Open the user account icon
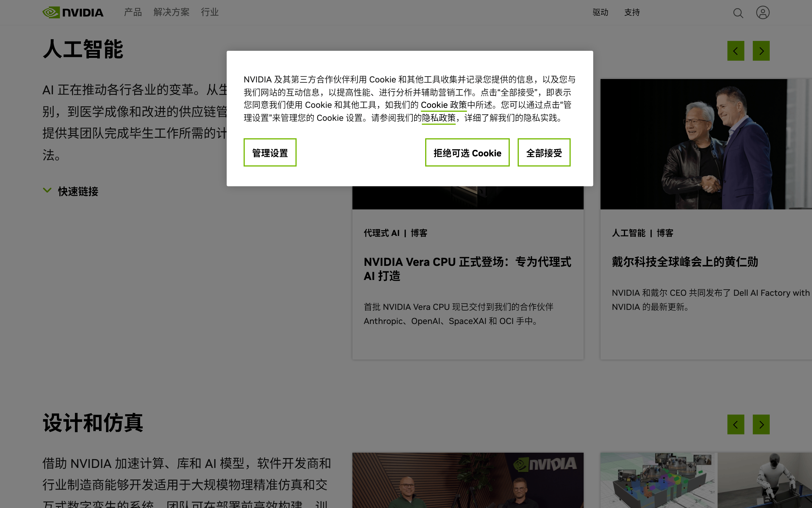The image size is (812, 508). (x=762, y=13)
